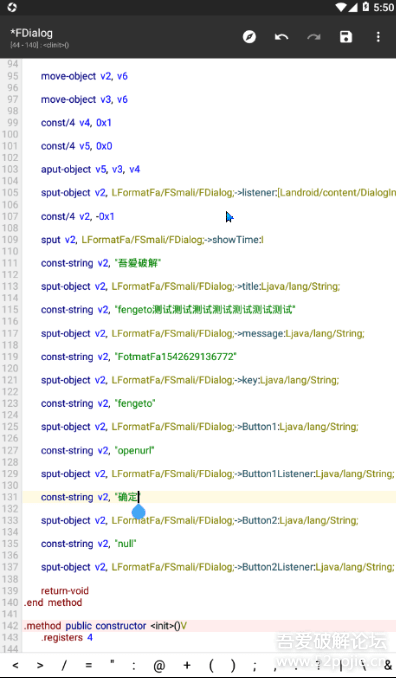Click the const-string "fengeto" on line 123
Screen dimensions: 396x678
pyautogui.click(x=98, y=403)
